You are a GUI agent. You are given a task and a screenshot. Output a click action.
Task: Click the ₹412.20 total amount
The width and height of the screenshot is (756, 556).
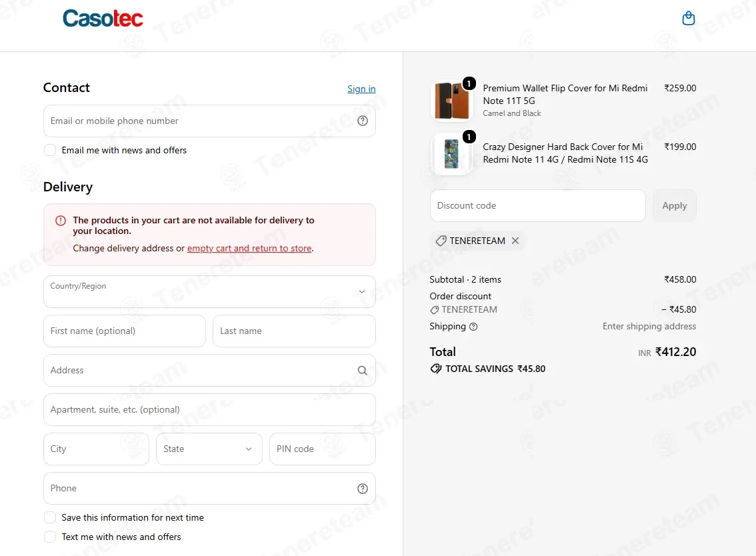point(675,352)
